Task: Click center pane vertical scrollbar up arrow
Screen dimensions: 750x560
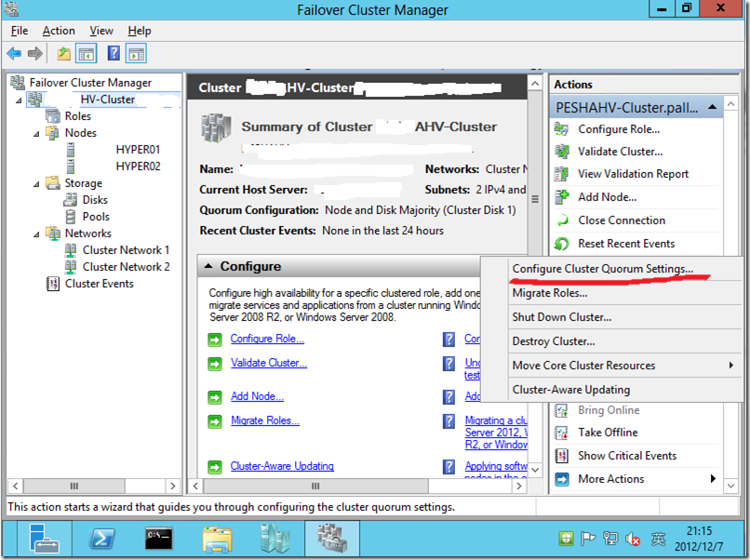Action: coord(535,83)
